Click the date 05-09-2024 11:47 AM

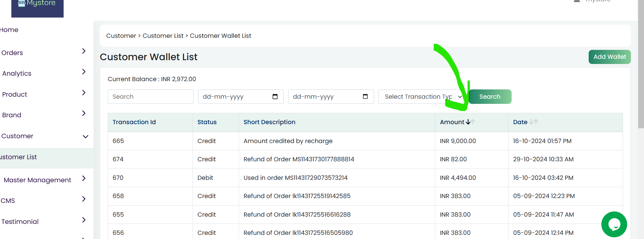pyautogui.click(x=544, y=215)
